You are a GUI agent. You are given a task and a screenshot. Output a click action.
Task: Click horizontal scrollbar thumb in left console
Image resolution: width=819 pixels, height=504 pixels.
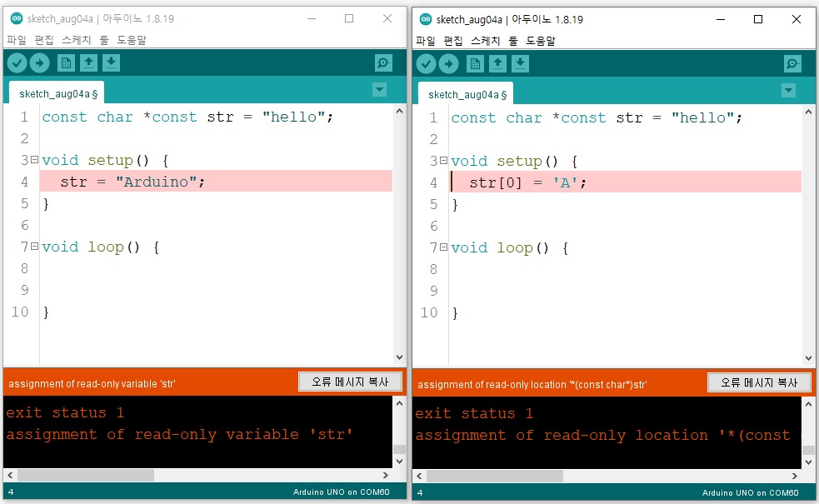[x=86, y=476]
